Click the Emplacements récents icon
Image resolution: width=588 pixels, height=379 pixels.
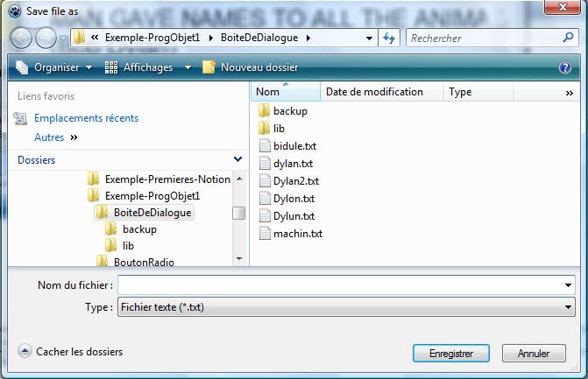[20, 118]
